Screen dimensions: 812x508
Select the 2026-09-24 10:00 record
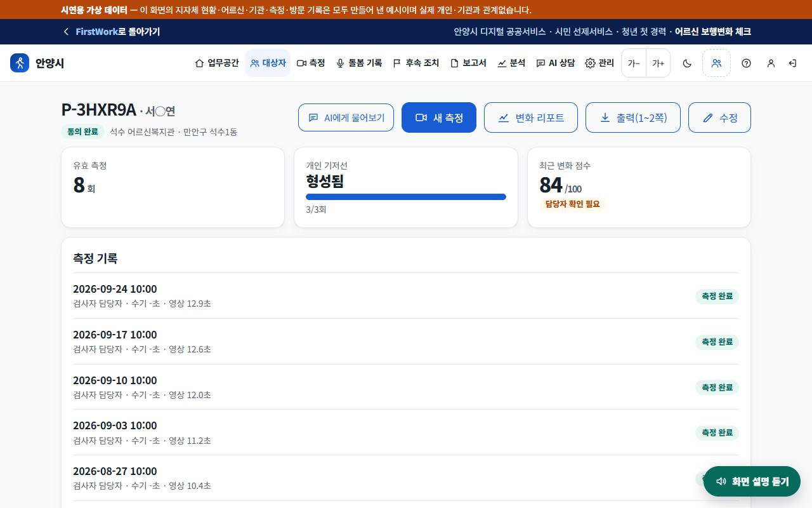(406, 296)
